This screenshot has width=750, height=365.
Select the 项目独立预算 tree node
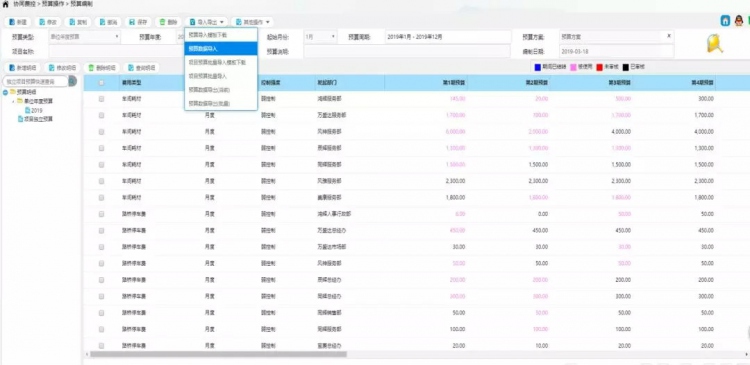(38, 119)
